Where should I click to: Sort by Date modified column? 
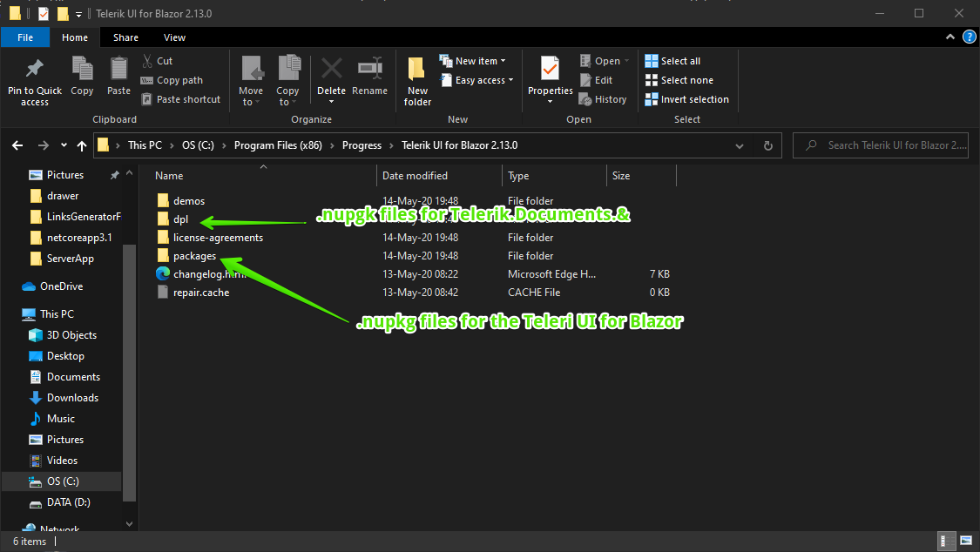tap(415, 176)
